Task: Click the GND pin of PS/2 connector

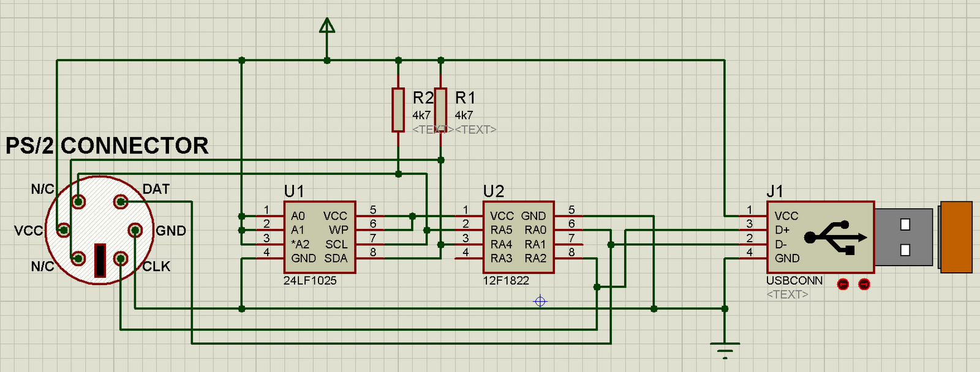Action: (x=135, y=231)
